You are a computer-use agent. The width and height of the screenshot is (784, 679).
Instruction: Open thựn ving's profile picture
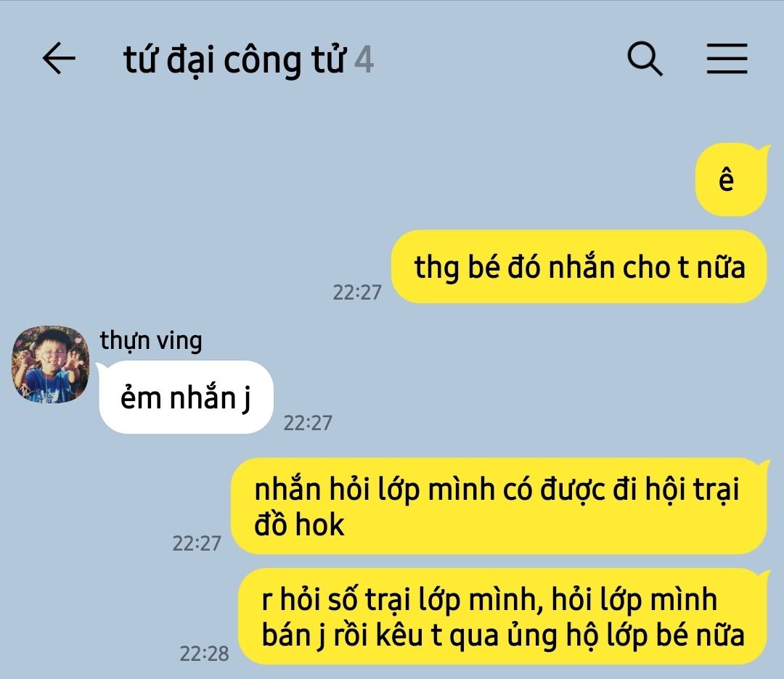(51, 365)
